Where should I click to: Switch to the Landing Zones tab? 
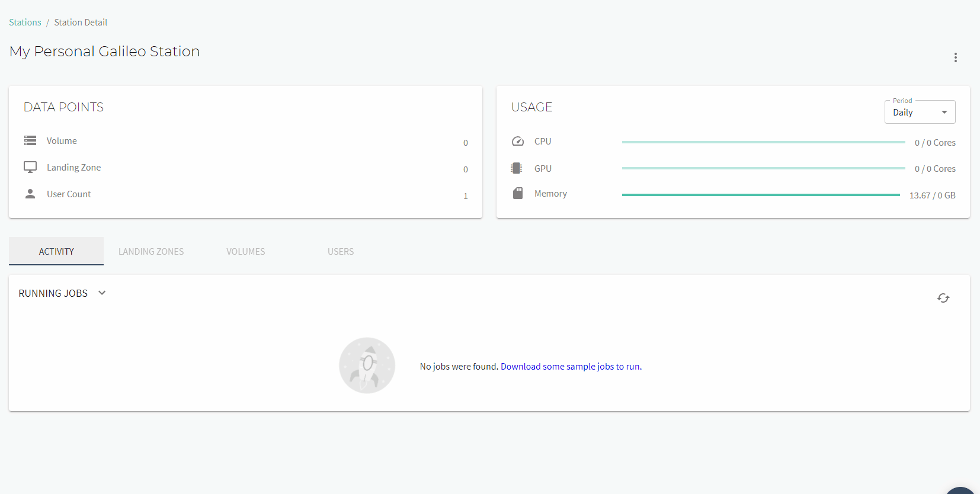tap(151, 251)
